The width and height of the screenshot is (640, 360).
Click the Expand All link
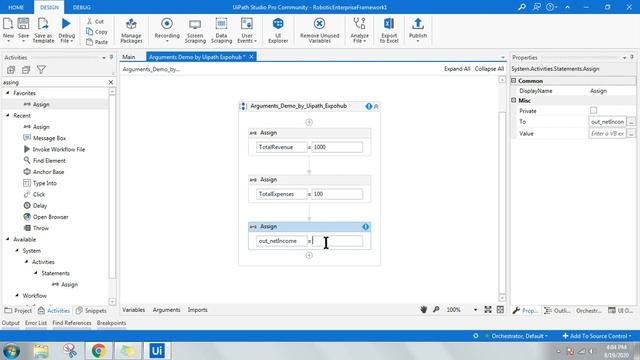coord(457,69)
